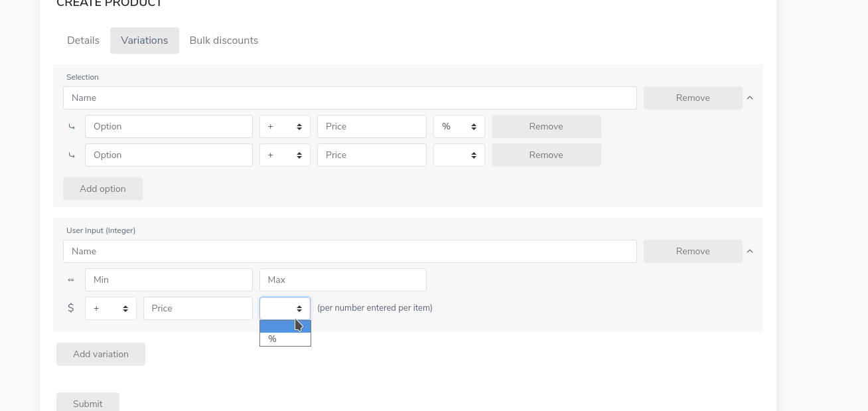
Task: Select the Variations tab
Action: [x=144, y=41]
